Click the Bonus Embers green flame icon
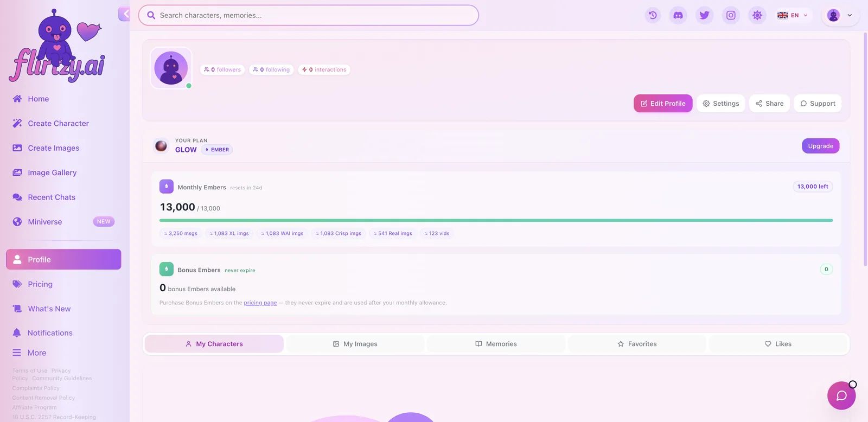Viewport: 868px width, 422px height. 167,269
